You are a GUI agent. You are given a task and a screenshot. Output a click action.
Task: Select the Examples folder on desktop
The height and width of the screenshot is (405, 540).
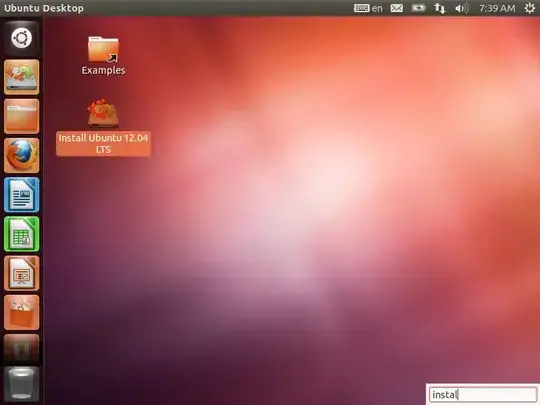click(103, 56)
